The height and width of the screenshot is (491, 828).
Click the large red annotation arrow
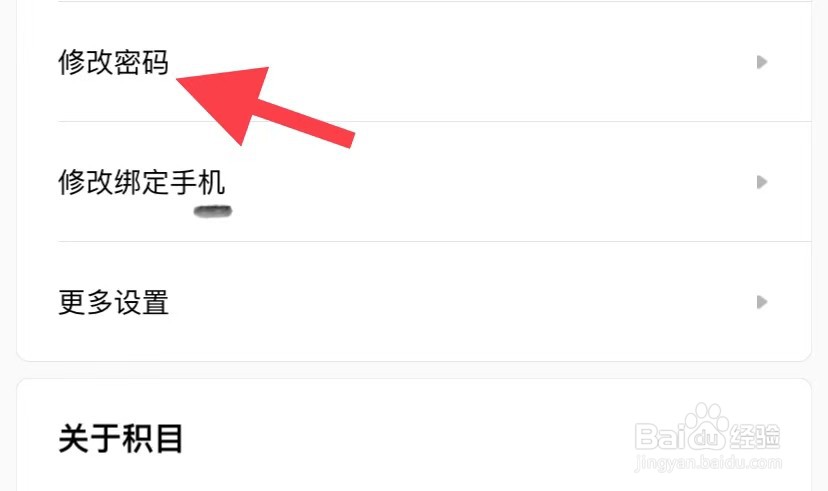coord(264,107)
